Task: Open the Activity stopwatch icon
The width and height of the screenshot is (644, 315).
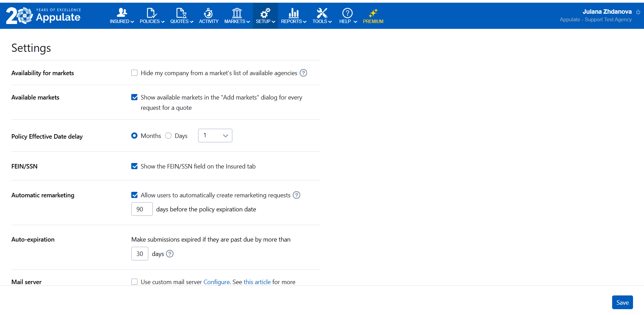Action: tap(208, 13)
